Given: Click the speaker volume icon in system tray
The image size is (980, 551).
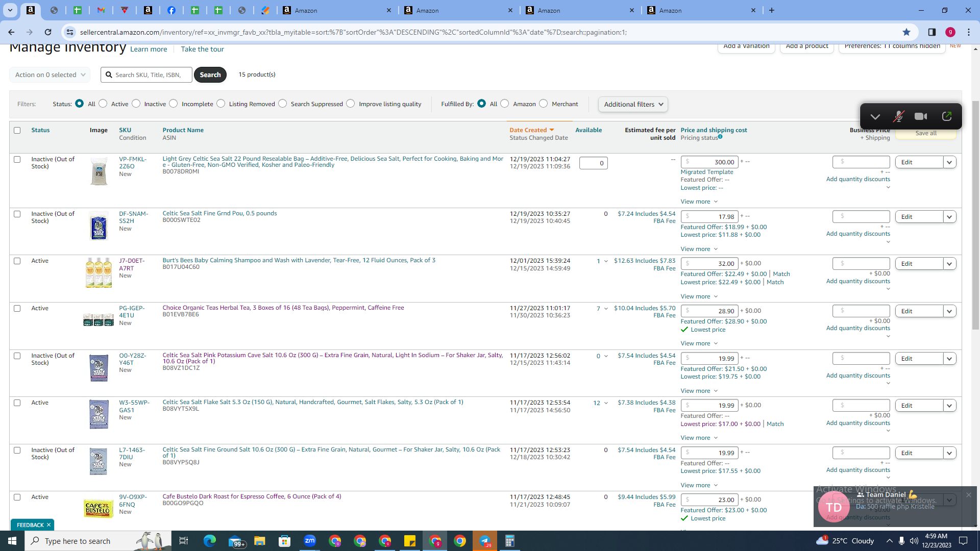Looking at the screenshot, I should (914, 541).
